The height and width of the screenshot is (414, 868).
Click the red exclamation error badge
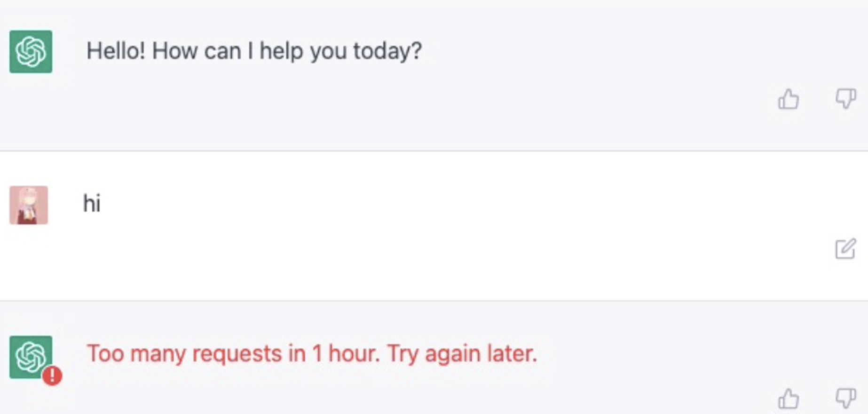tap(52, 376)
